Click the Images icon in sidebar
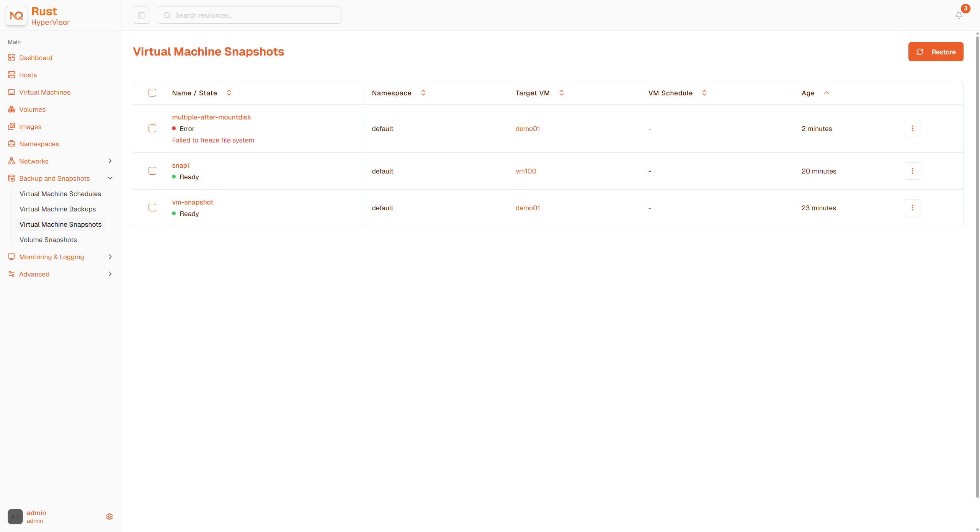This screenshot has height=532, width=980. click(x=11, y=126)
